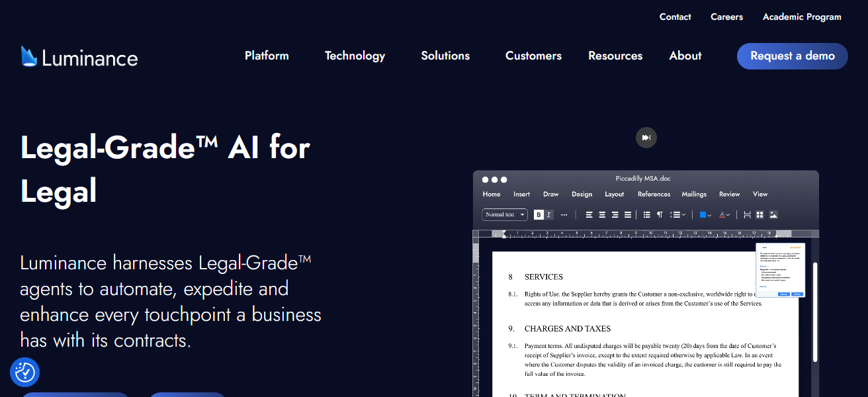Image resolution: width=868 pixels, height=397 pixels.
Task: Click the bullet list icon
Action: coord(647,214)
